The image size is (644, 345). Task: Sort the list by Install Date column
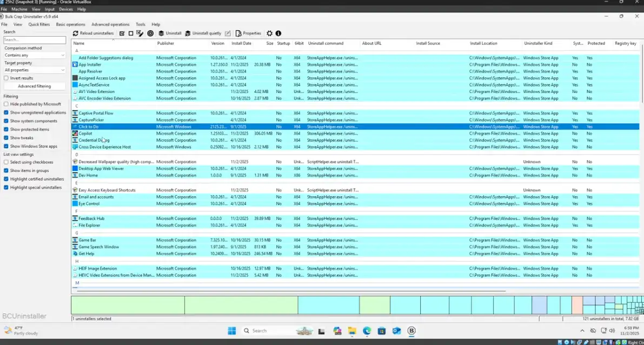click(241, 43)
